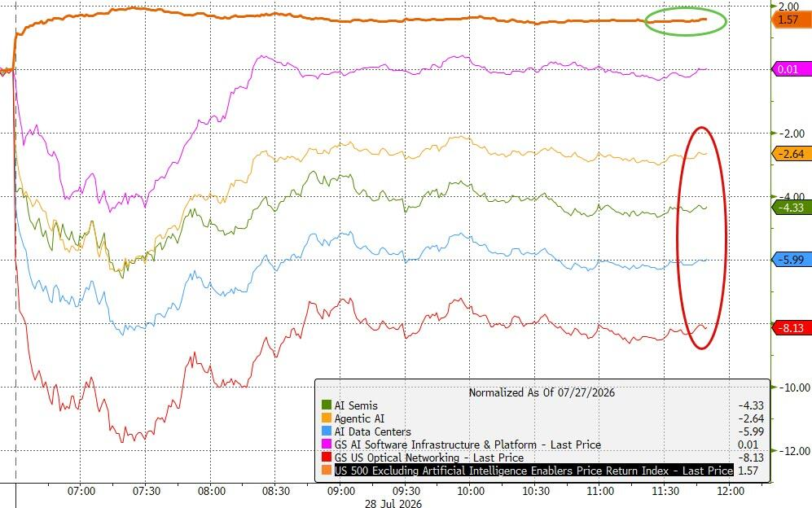
Task: Click the 2.00 y-axis label
Action: tap(788, 7)
